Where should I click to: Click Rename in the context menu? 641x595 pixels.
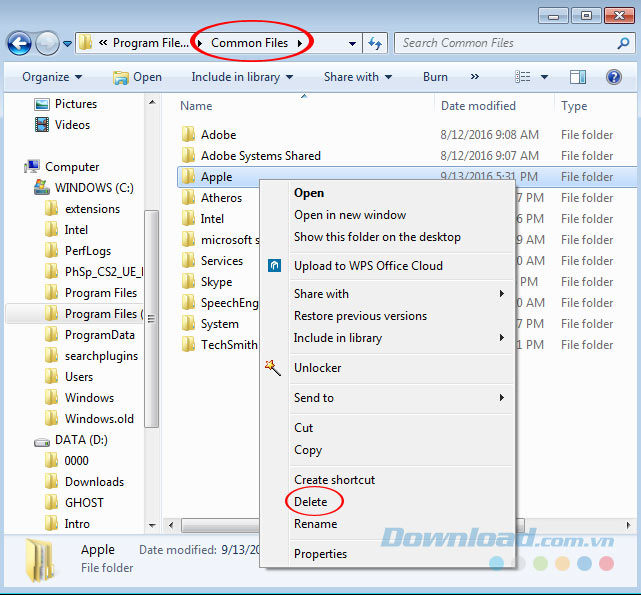coord(315,524)
